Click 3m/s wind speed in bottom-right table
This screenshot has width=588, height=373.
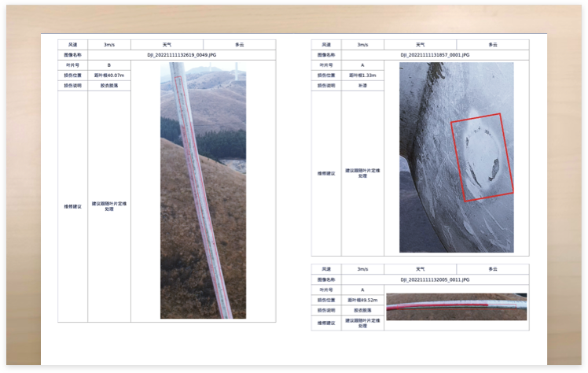(362, 269)
